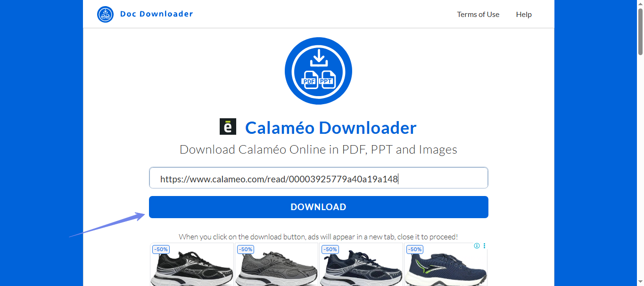Open the blue sneaker with green stripe ad

[446, 265]
